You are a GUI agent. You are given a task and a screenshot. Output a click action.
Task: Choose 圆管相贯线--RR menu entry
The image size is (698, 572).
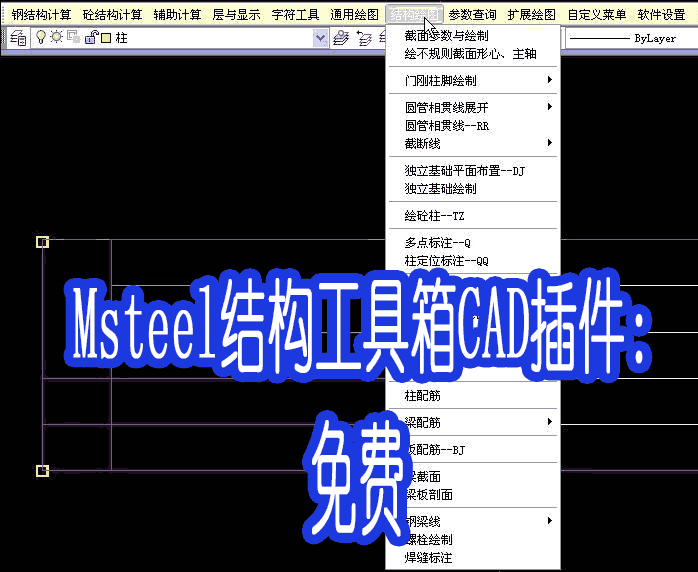473,126
